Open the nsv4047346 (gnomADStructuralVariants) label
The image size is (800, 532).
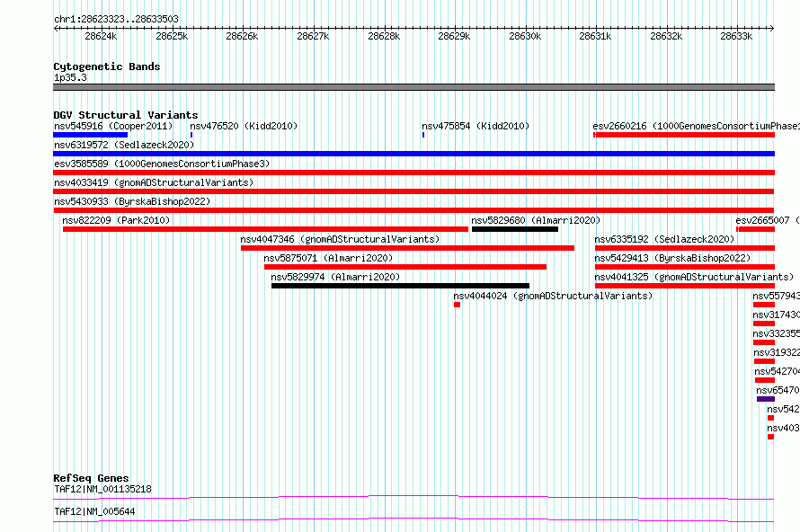340,239
